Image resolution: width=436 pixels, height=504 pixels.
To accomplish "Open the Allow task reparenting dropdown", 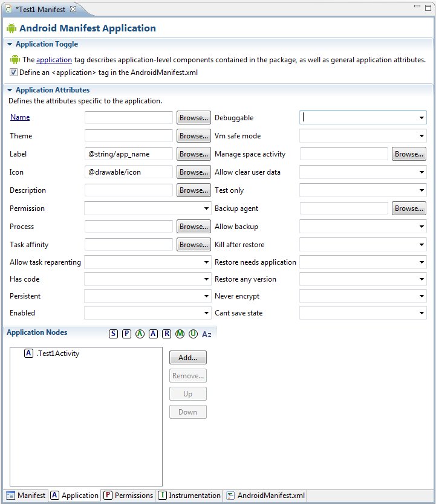I will pos(206,262).
